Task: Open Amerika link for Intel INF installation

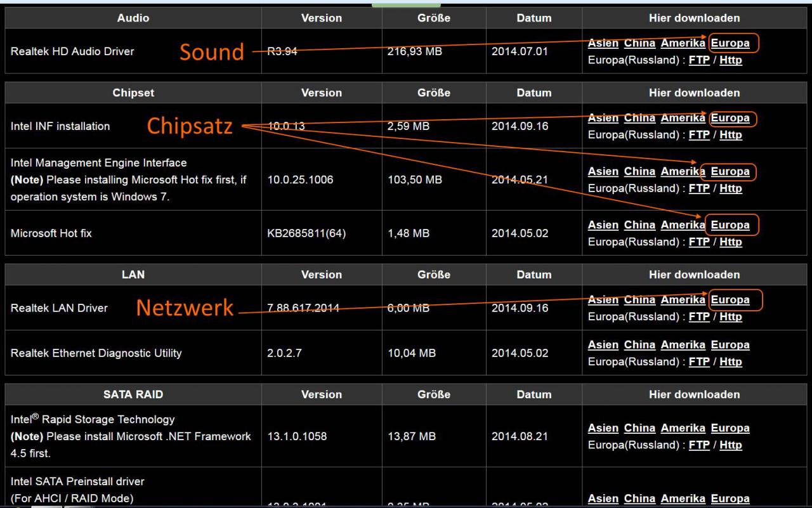Action: (683, 118)
